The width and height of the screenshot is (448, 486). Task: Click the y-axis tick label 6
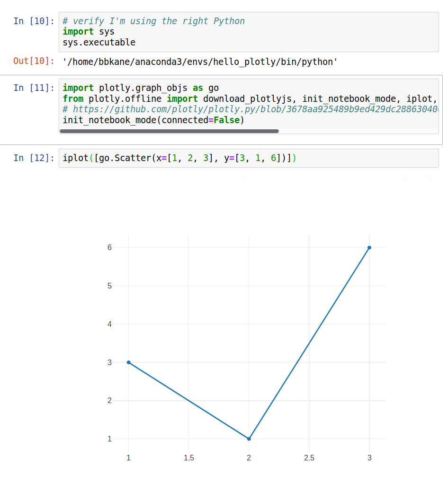coord(109,247)
